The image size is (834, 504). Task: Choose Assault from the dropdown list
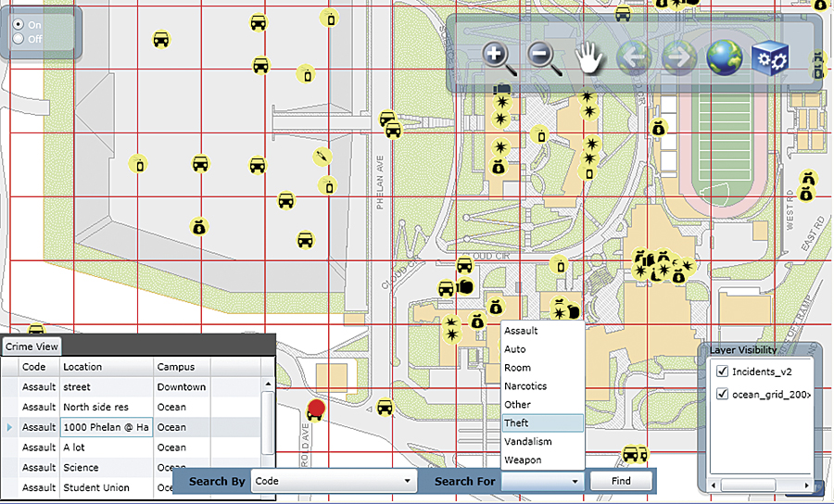pyautogui.click(x=542, y=331)
